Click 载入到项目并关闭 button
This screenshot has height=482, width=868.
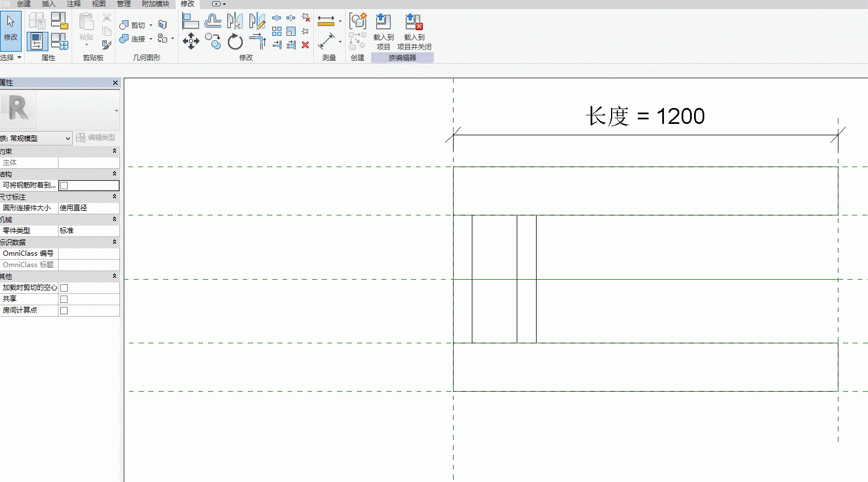[x=414, y=32]
